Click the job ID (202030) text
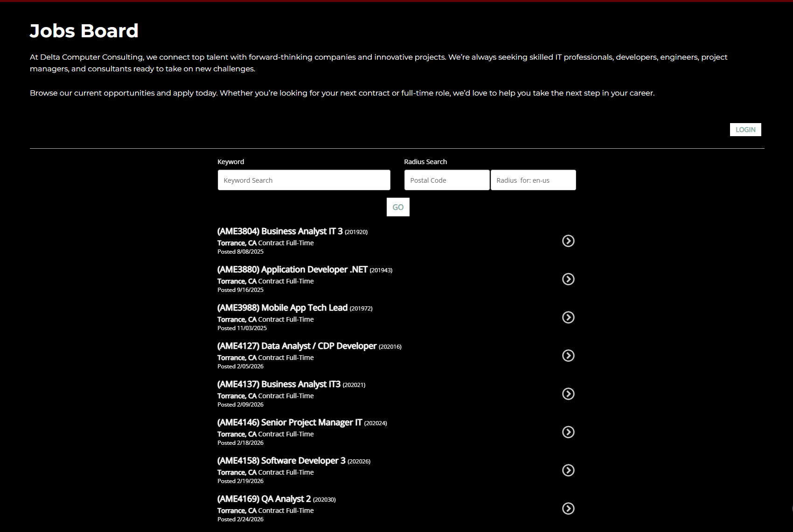The width and height of the screenshot is (793, 532). (x=324, y=500)
